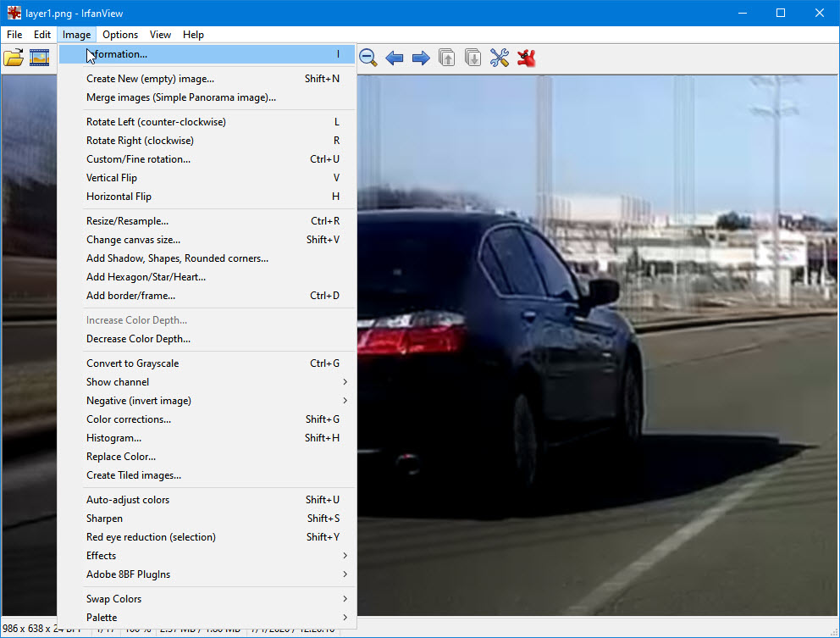The height and width of the screenshot is (638, 840).
Task: Click the red IrfanView mascot icon
Action: coord(526,58)
